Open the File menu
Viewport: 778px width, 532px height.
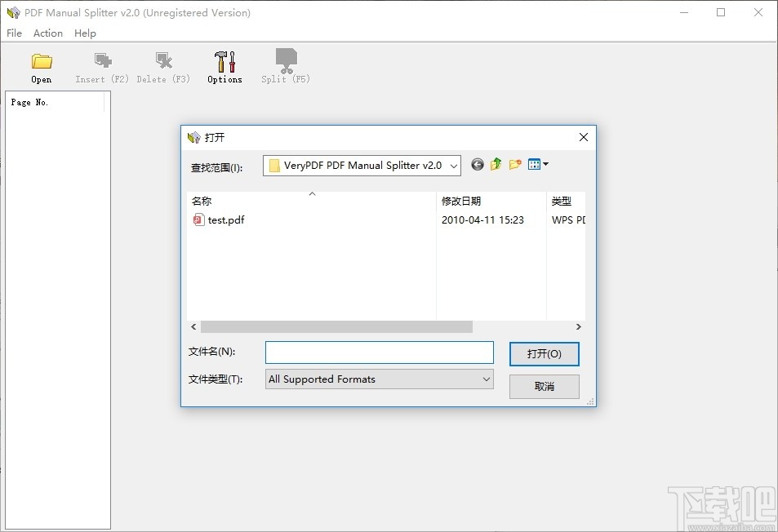pyautogui.click(x=13, y=33)
